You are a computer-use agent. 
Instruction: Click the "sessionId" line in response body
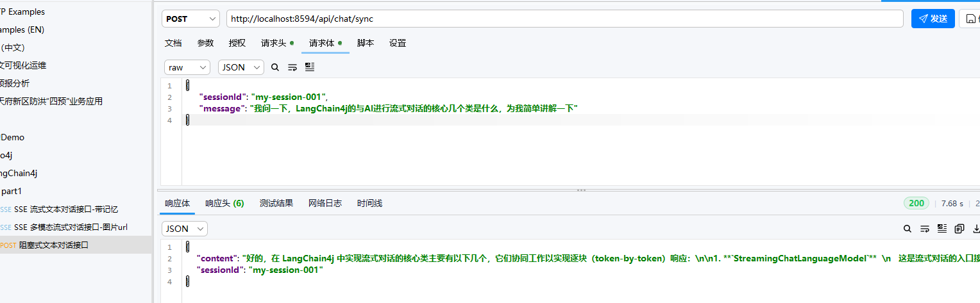[x=260, y=270]
